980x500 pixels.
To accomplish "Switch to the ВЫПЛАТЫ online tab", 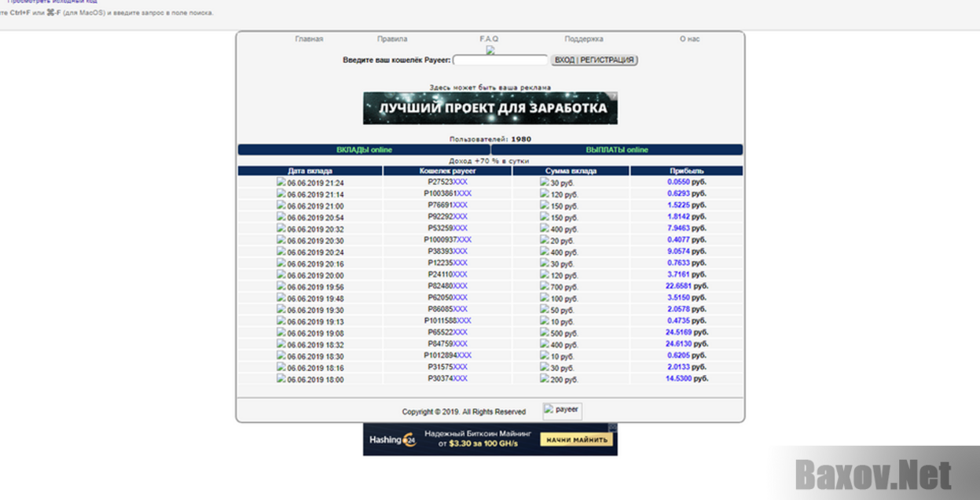I will coord(617,149).
